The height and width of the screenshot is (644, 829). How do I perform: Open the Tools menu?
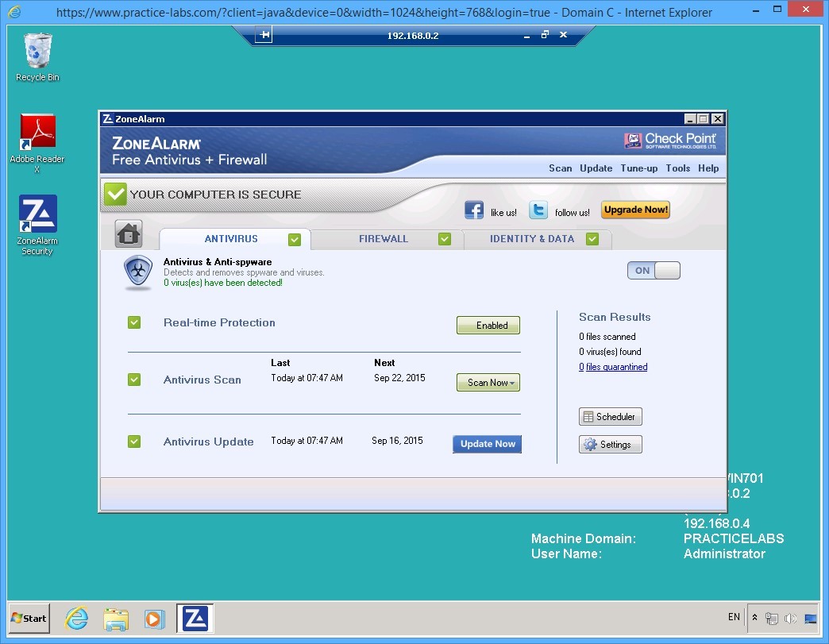[x=677, y=168]
